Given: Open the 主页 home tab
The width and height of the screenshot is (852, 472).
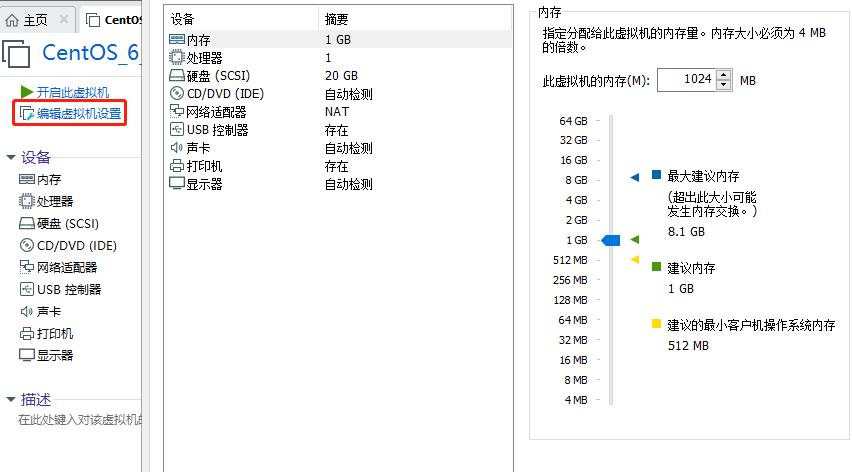Looking at the screenshot, I should tap(36, 20).
